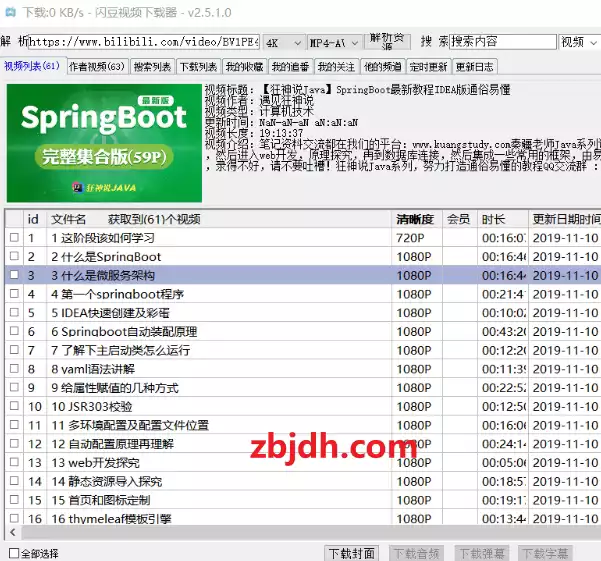The width and height of the screenshot is (601, 561).
Task: Sort by the id column header
Action: coord(33,219)
